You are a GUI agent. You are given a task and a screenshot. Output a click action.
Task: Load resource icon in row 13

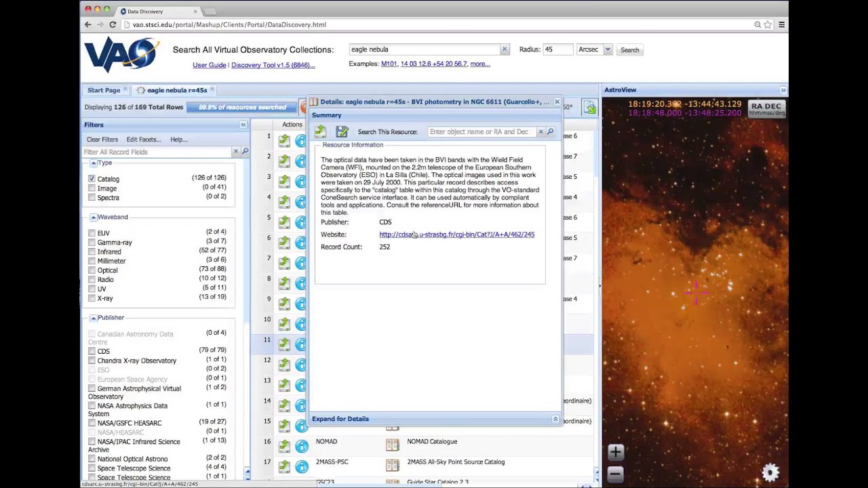coord(284,384)
